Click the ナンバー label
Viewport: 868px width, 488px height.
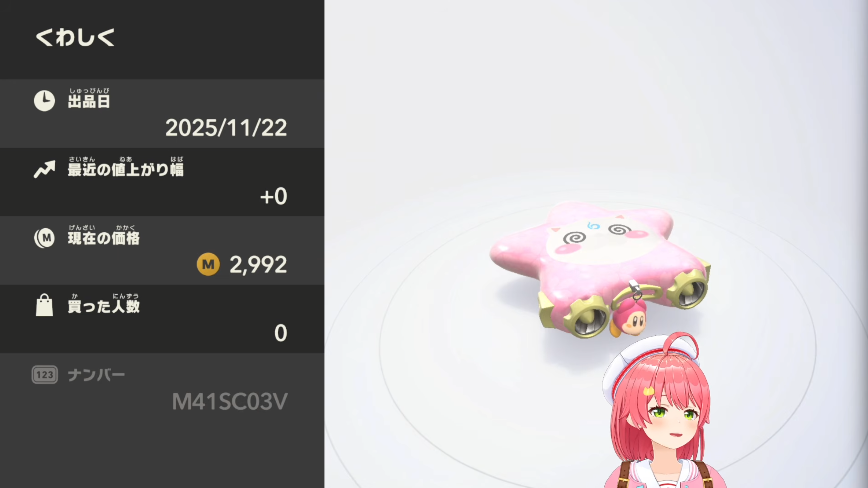[x=96, y=375]
